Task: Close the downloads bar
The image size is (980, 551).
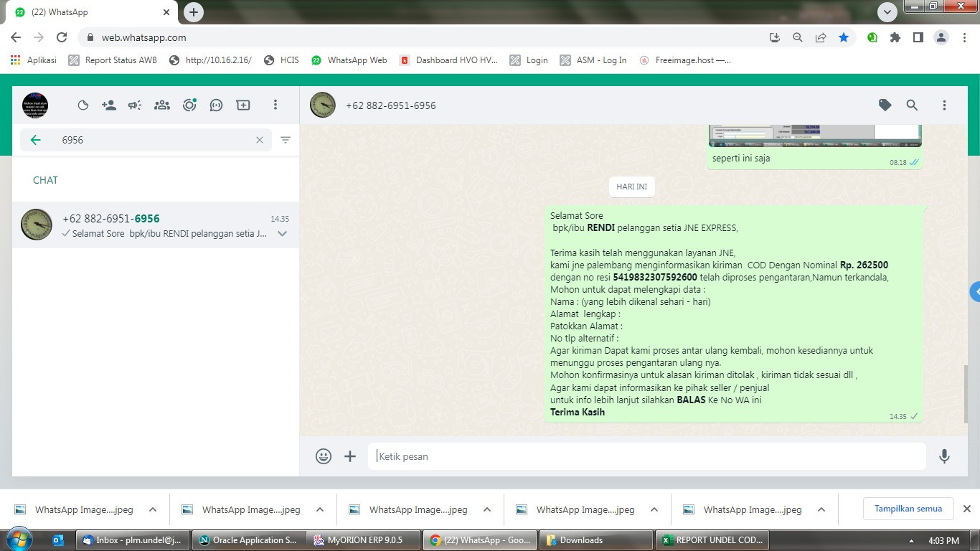Action: point(966,509)
